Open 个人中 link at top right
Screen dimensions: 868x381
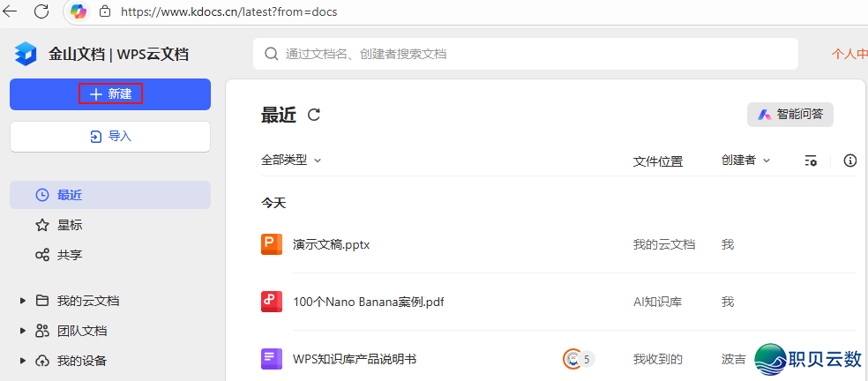849,55
